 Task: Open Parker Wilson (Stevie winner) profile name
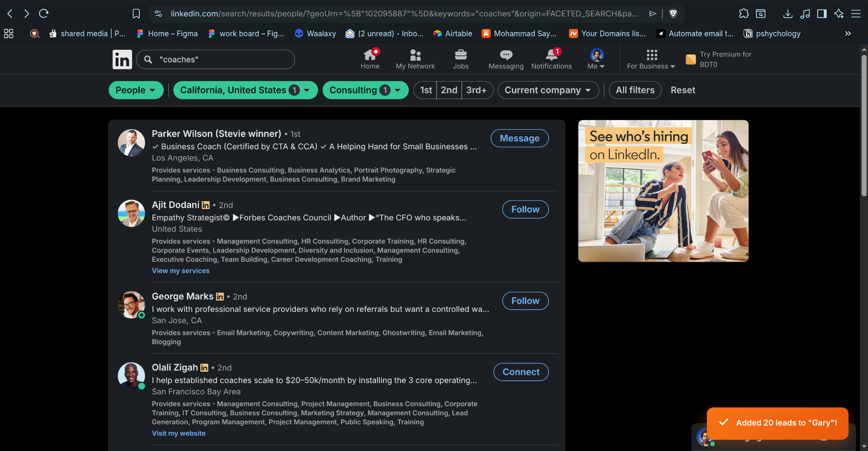tap(216, 134)
